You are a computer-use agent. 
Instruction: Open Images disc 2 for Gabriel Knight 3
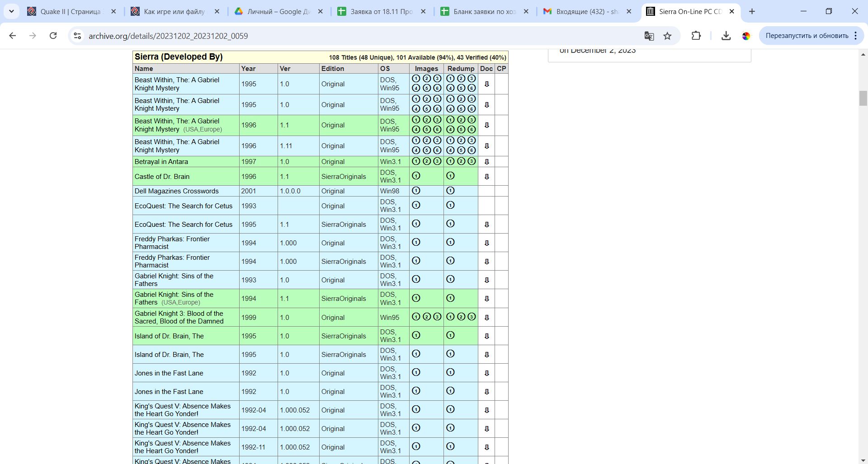pos(427,317)
